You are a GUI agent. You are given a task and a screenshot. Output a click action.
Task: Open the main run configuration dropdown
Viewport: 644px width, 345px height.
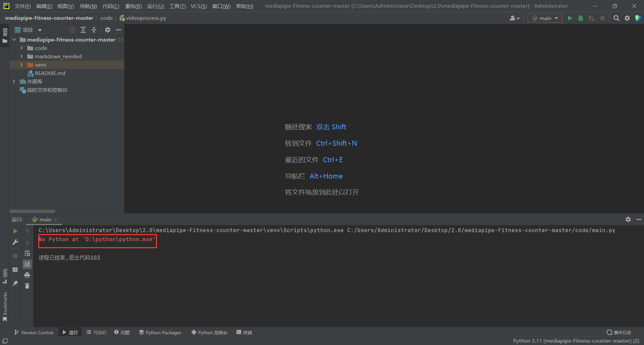[545, 18]
